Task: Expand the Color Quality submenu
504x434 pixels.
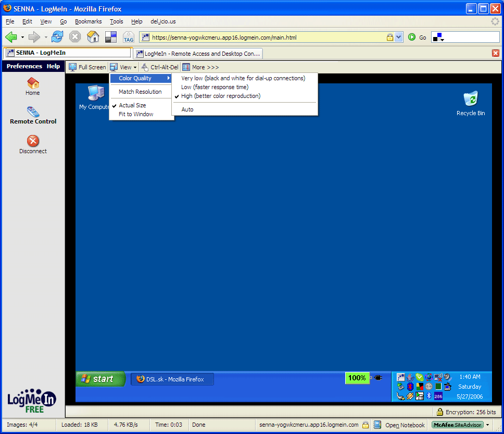Action: 141,78
